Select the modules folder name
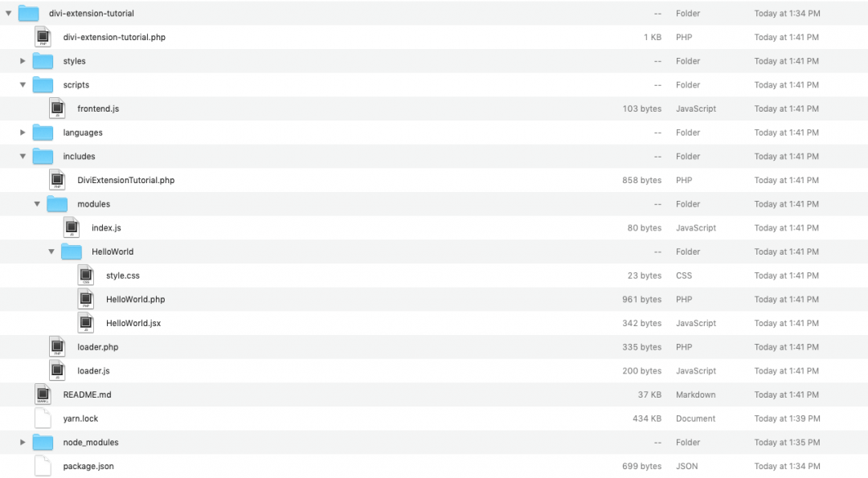This screenshot has height=478, width=868. pyautogui.click(x=93, y=204)
